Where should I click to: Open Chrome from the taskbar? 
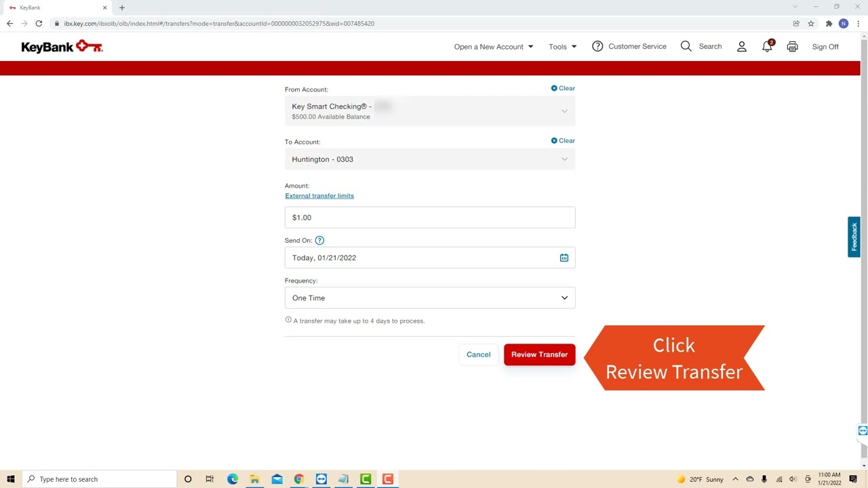click(298, 479)
